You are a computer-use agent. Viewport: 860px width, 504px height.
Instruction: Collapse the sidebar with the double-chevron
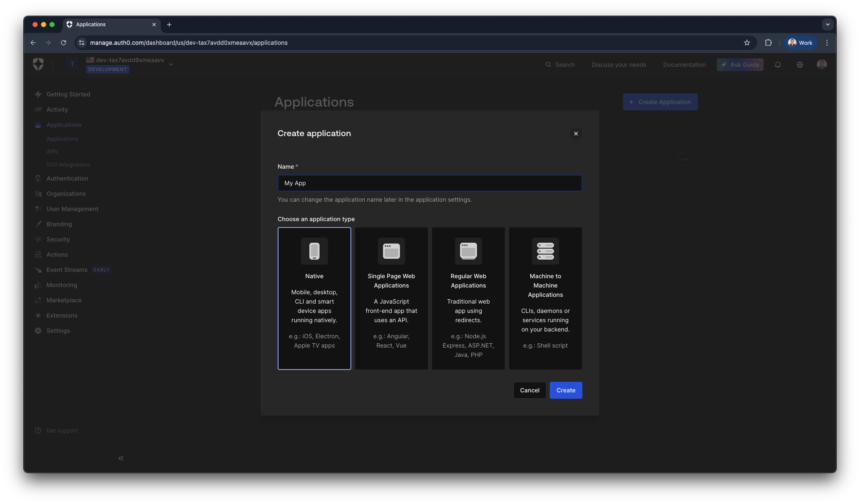[121, 458]
